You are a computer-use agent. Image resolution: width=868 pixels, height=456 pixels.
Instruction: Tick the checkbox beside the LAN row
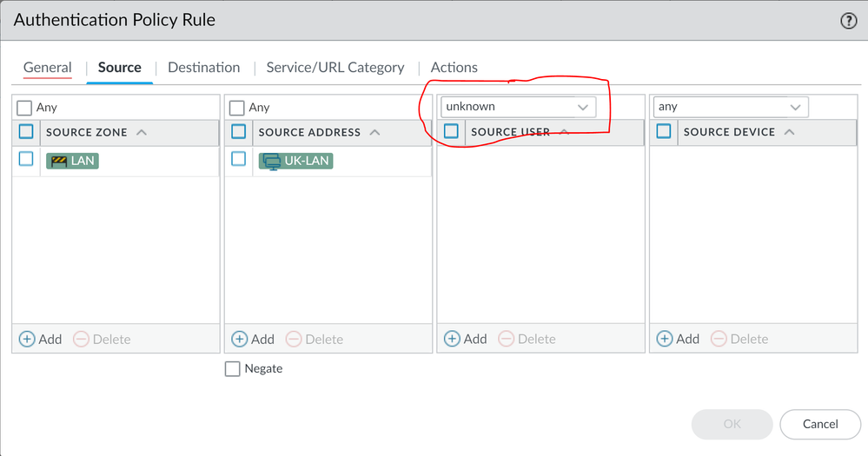pyautogui.click(x=26, y=159)
